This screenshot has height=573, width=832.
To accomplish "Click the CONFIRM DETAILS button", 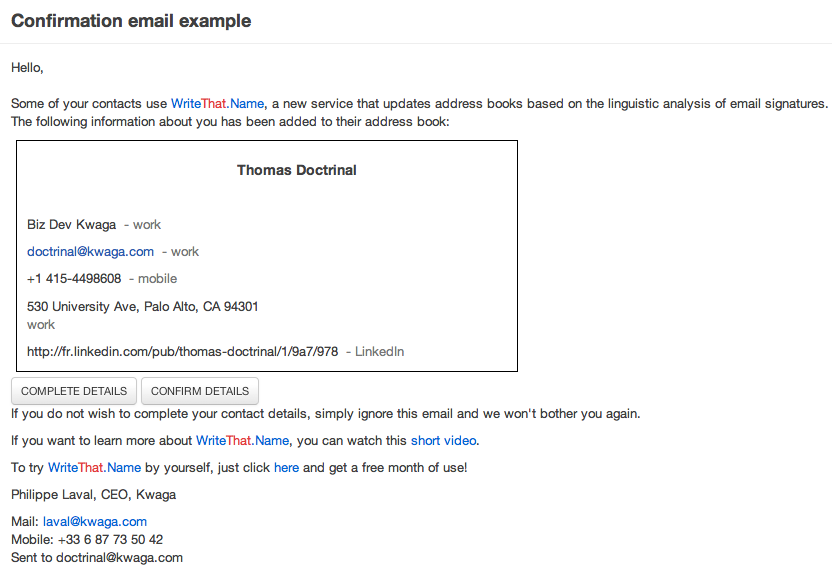I will coord(200,391).
